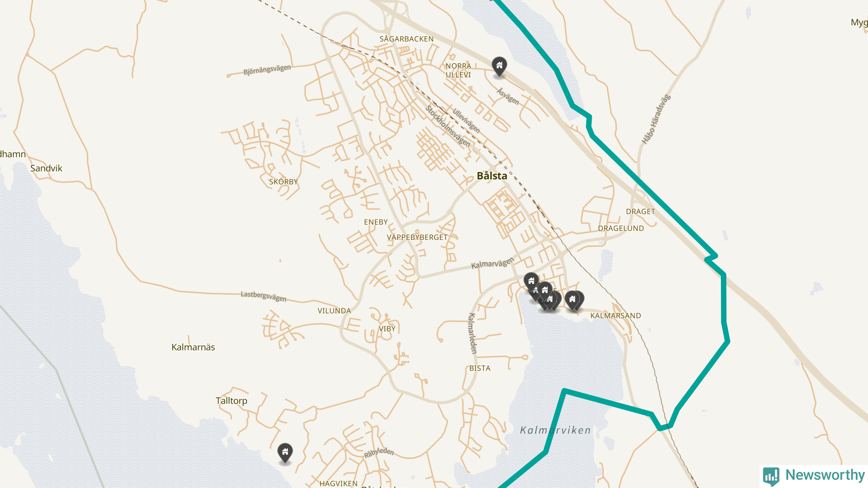Viewport: 868px width, 488px height.
Task: Click the KALMARSAND district label
Action: tap(616, 316)
